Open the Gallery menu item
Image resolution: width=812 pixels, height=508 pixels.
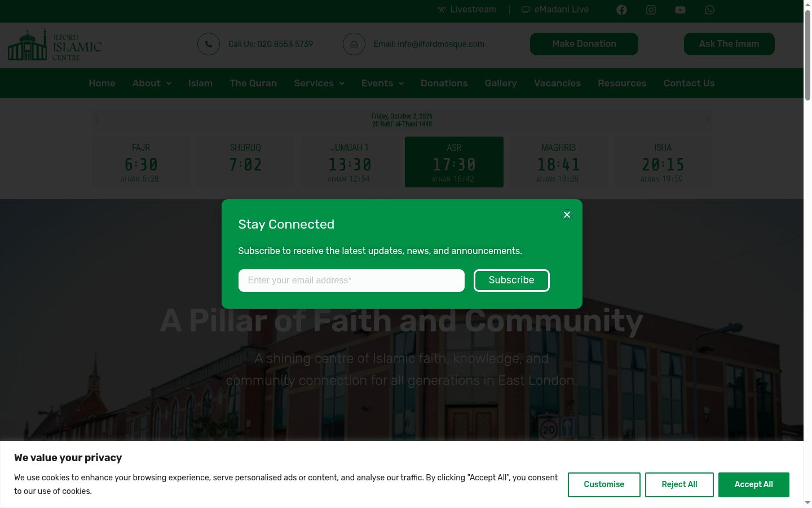click(x=501, y=84)
